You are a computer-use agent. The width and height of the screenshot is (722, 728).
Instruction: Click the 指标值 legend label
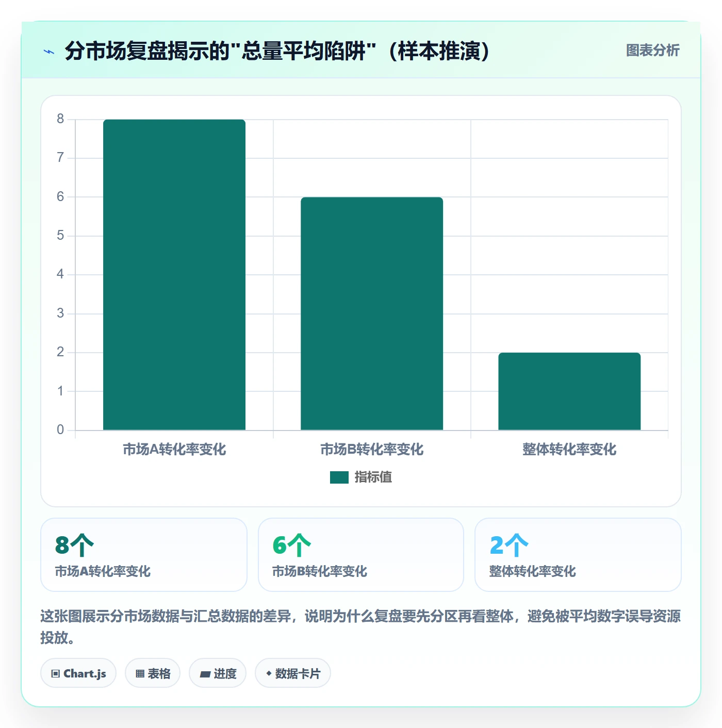pos(373,477)
